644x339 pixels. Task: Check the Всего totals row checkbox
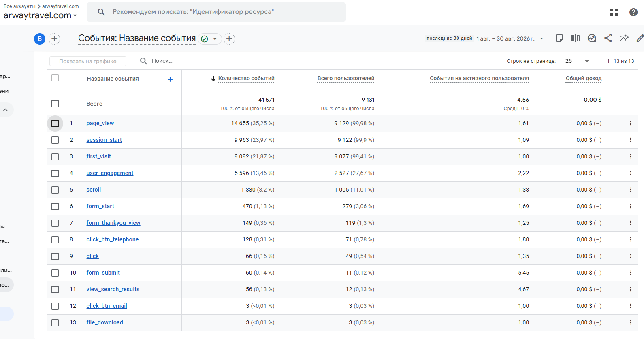coord(55,104)
